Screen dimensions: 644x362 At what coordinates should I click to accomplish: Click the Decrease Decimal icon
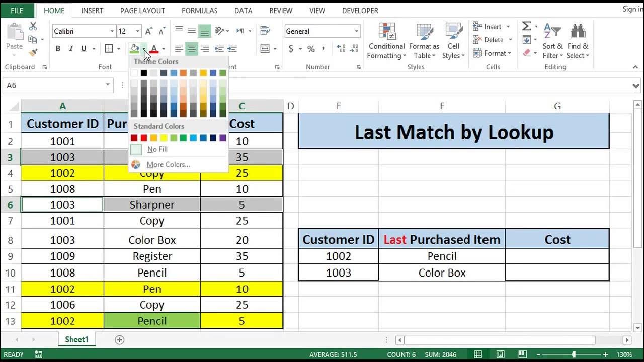(355, 49)
